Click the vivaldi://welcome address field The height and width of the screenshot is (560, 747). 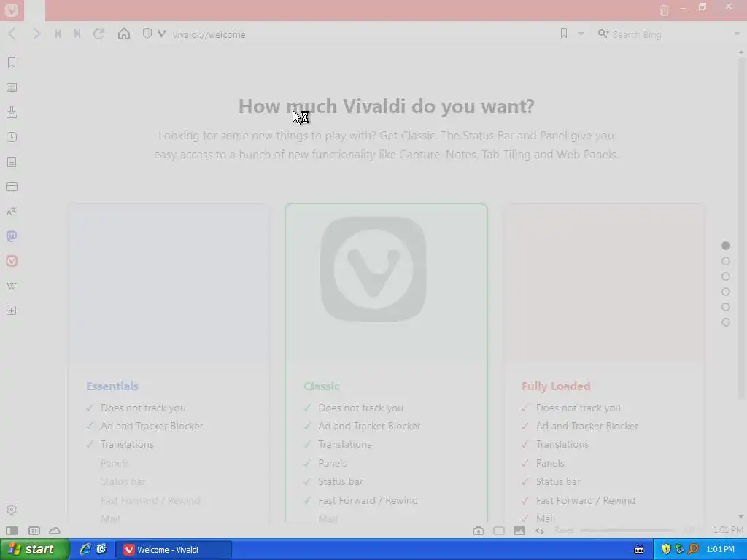click(362, 34)
